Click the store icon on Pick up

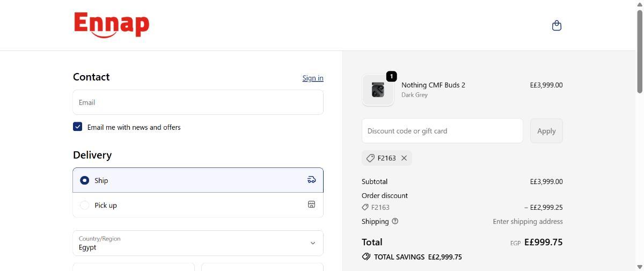[x=311, y=204]
